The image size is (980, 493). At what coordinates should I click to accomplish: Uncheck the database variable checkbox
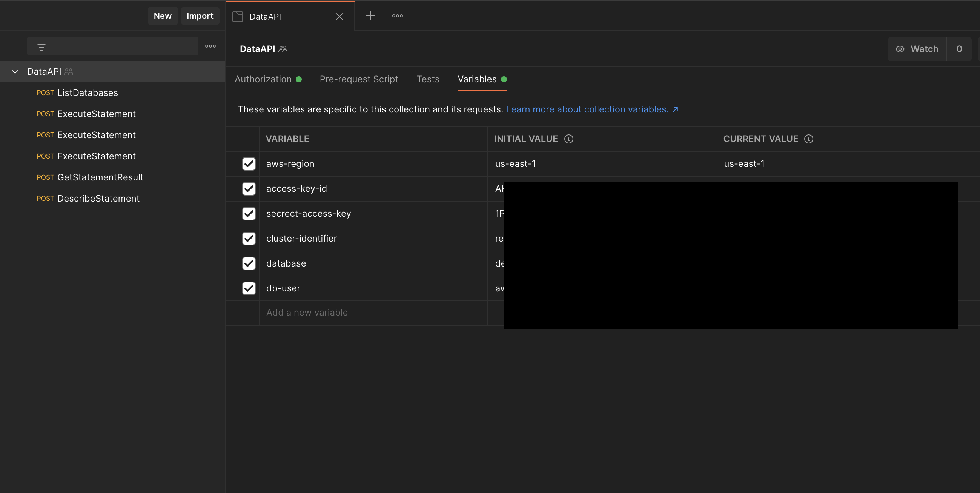coord(249,263)
